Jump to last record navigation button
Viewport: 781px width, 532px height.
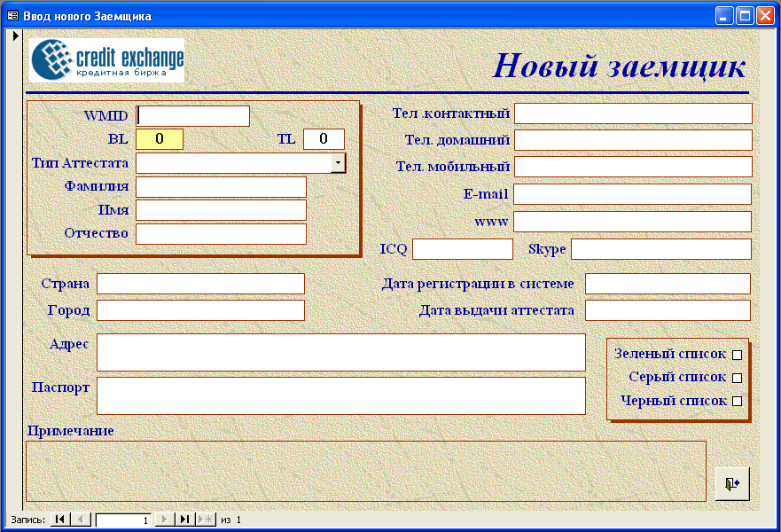[185, 520]
